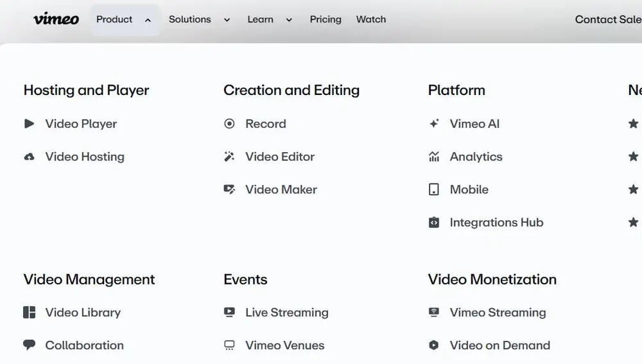Click the Vimeo Venues monitor icon

(x=229, y=345)
